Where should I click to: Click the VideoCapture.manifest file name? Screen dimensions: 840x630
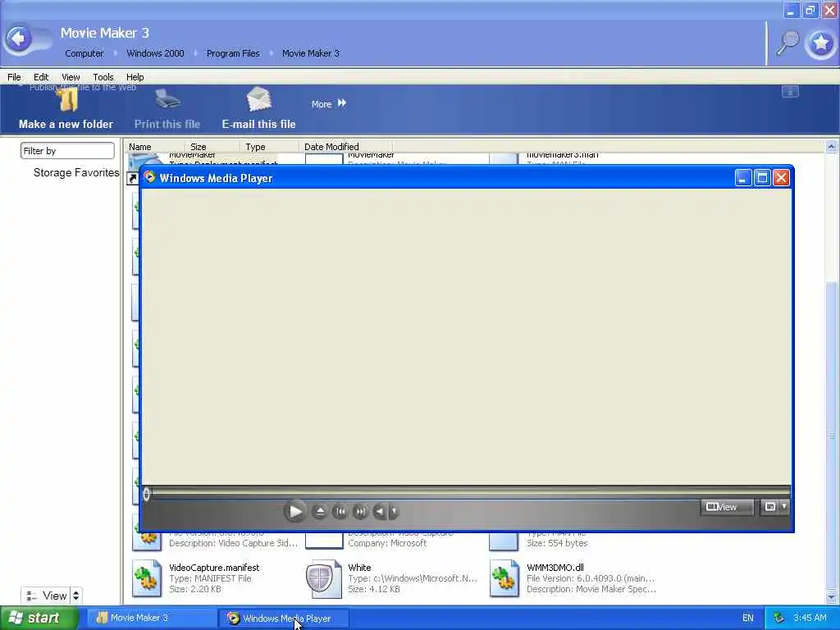(x=214, y=568)
